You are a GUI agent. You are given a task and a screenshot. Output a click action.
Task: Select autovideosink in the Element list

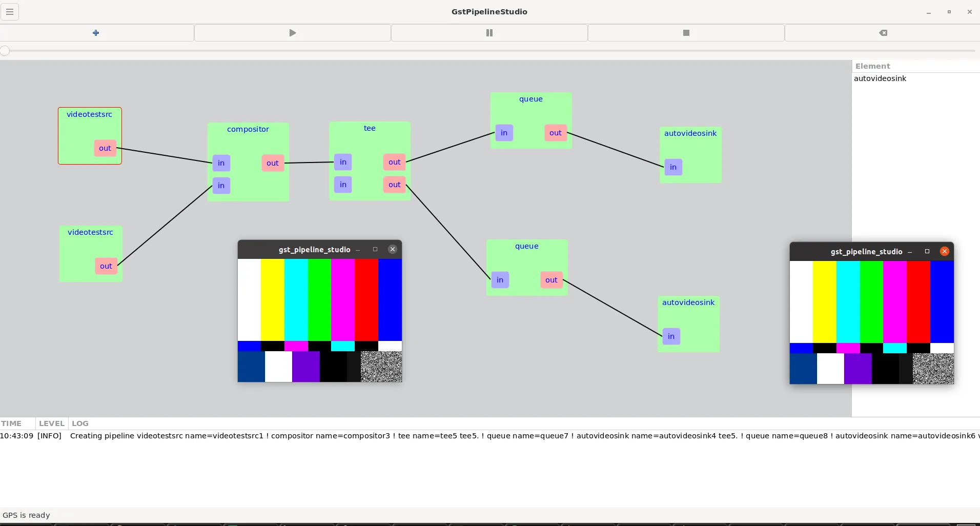880,78
